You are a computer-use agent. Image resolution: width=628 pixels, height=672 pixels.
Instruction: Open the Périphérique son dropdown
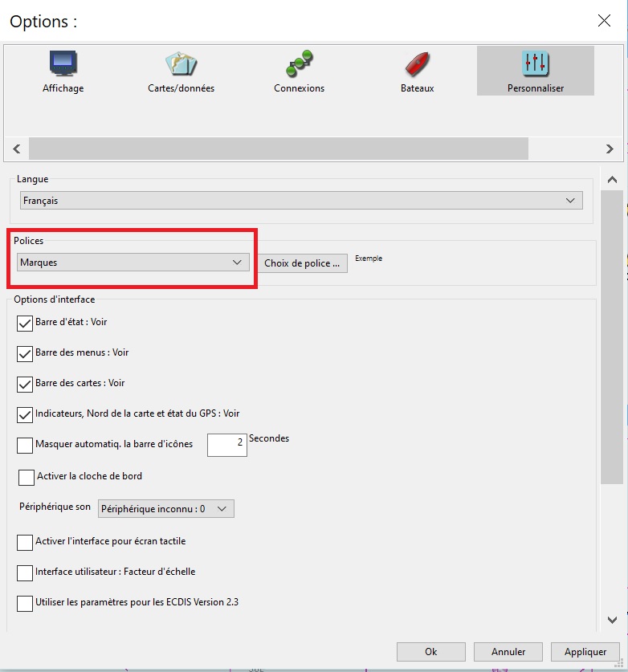point(165,509)
